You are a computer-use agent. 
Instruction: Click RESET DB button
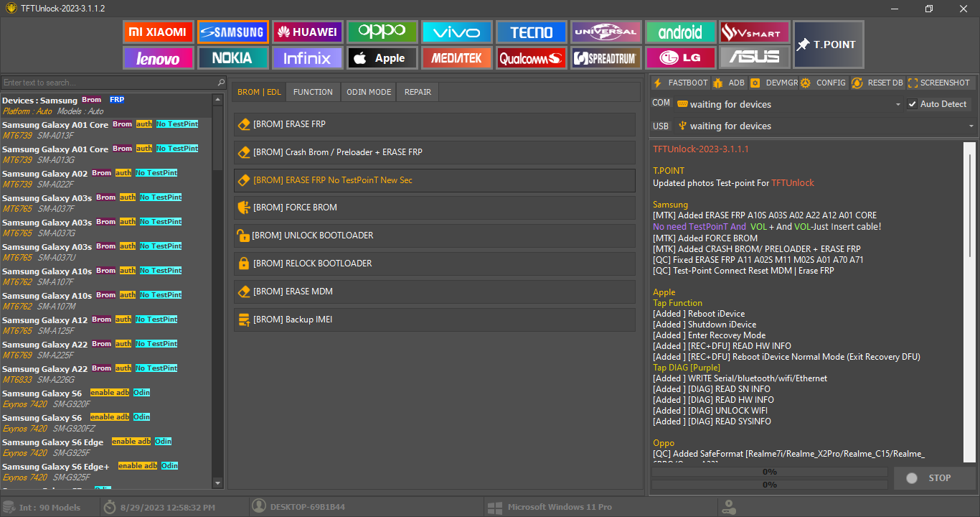pos(877,83)
